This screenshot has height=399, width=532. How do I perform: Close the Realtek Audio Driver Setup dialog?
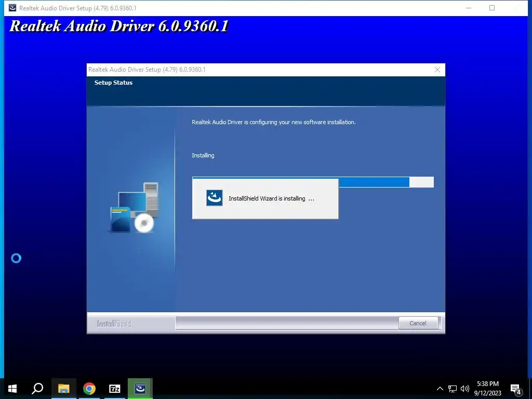437,70
